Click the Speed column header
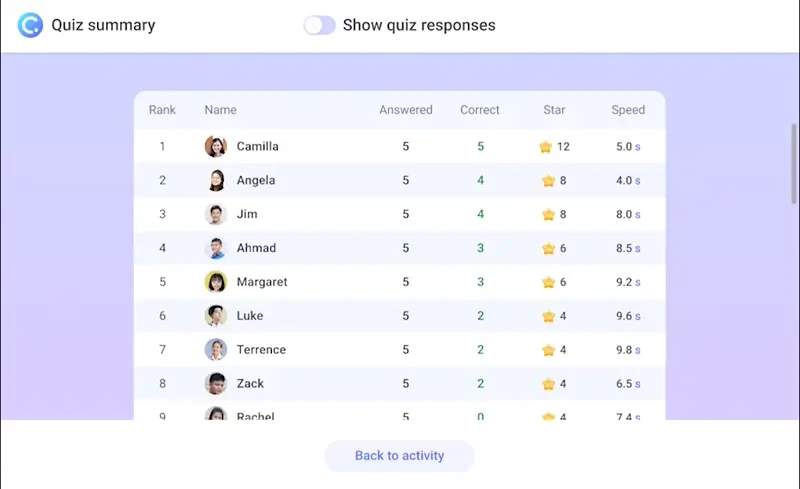This screenshot has width=800, height=489. [x=628, y=110]
